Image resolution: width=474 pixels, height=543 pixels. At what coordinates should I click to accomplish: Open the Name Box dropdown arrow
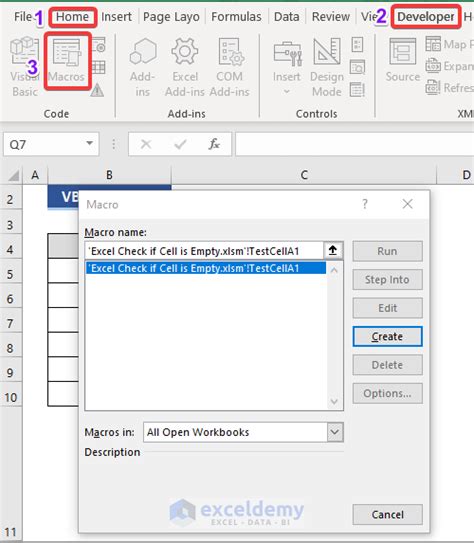pos(90,143)
